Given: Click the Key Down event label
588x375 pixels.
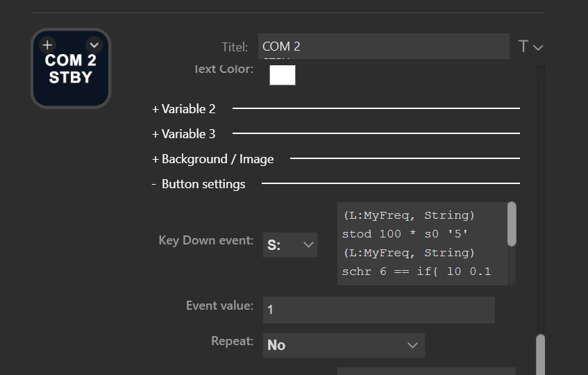Looking at the screenshot, I should tap(205, 241).
